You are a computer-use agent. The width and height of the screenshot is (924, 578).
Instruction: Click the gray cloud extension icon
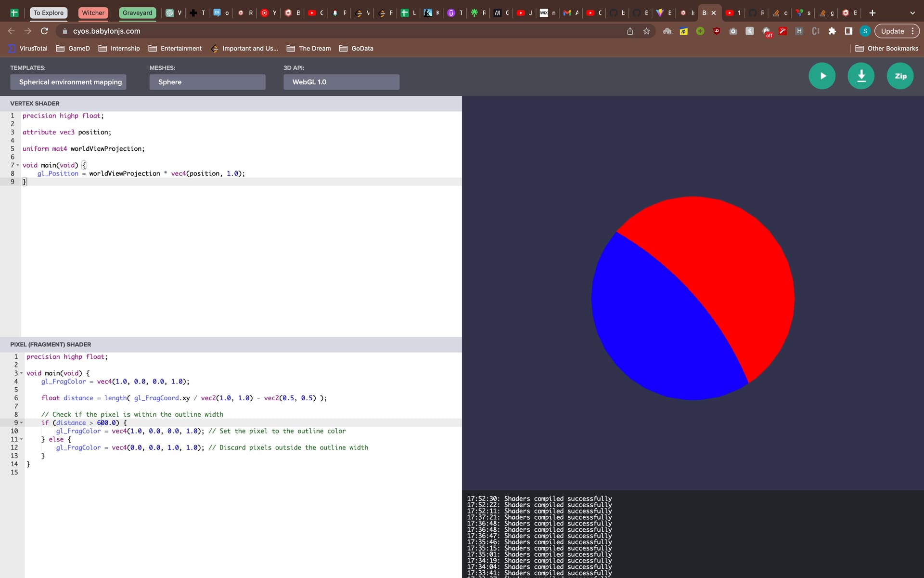click(667, 31)
